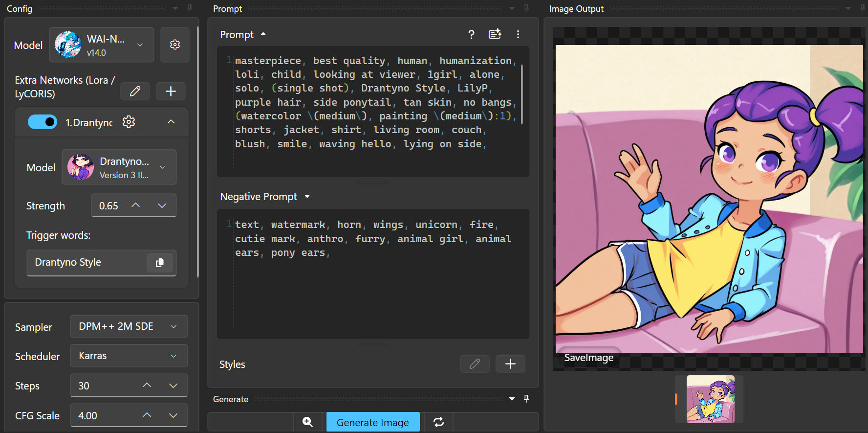
Task: Open the Prompt help question mark icon
Action: point(471,34)
